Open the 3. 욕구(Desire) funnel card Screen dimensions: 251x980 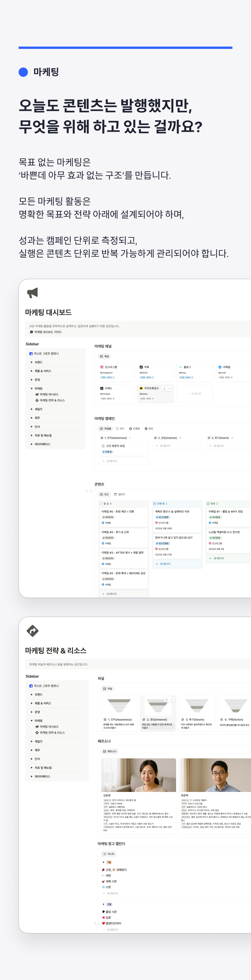pos(197,714)
